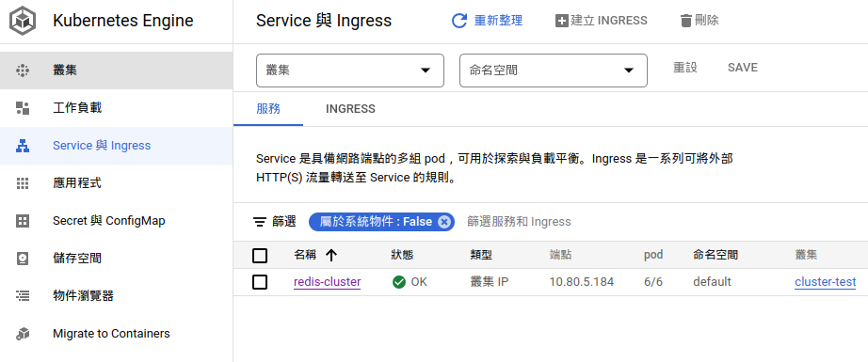Click the 重設 reset button
Screen dimensions: 868x362
tap(685, 68)
